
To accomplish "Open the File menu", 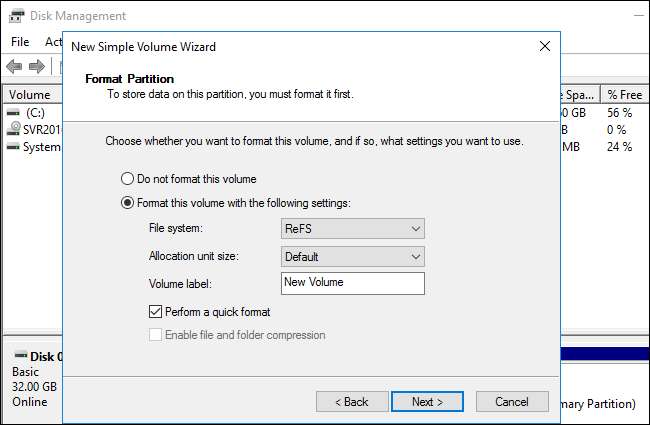I will [x=20, y=42].
